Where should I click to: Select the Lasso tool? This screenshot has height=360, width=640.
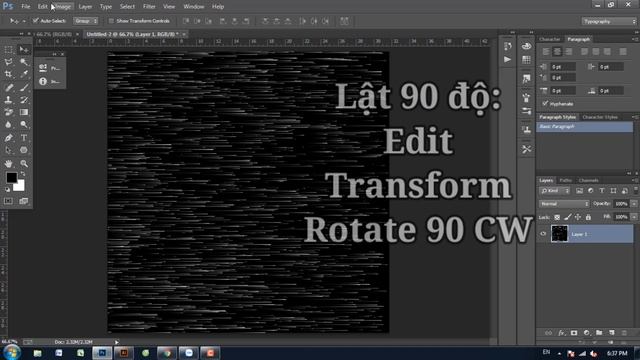(8, 62)
